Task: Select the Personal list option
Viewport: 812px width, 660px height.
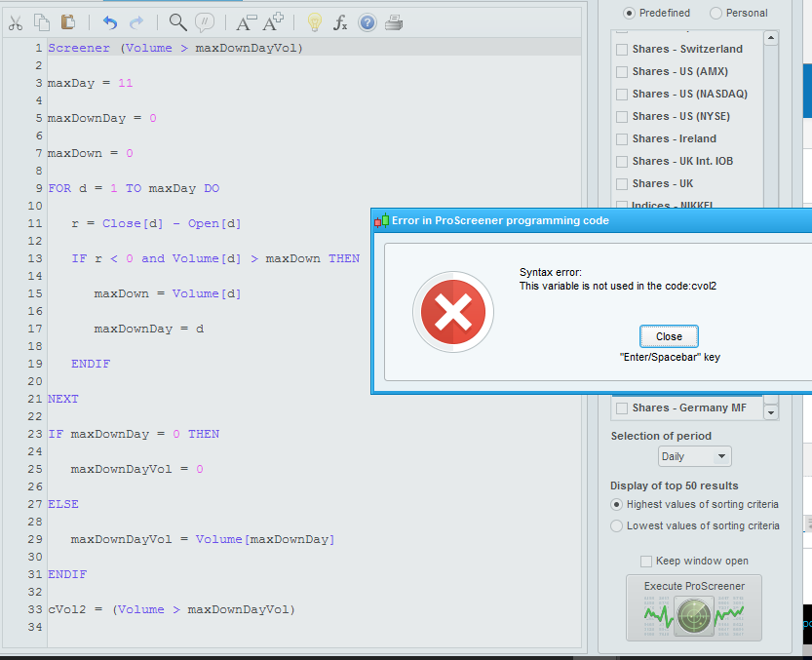Action: point(715,13)
